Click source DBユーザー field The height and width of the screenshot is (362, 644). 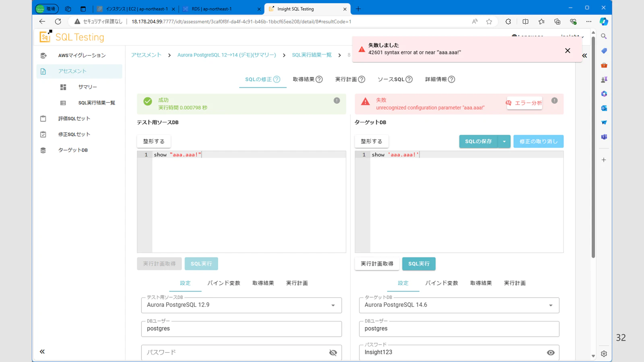(x=242, y=329)
